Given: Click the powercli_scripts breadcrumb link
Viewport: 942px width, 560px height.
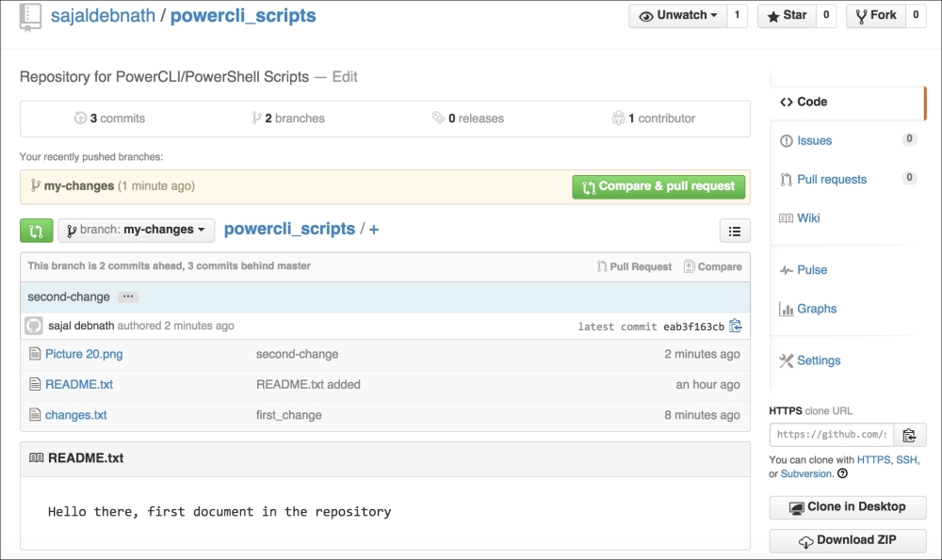Looking at the screenshot, I should pos(289,230).
